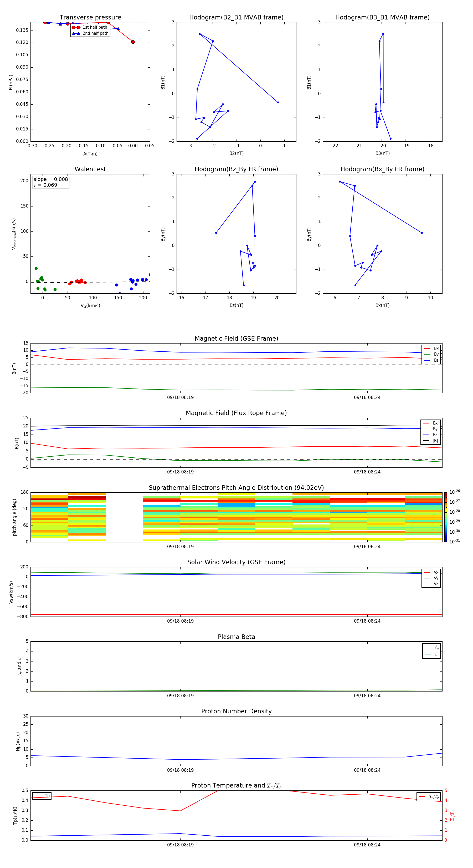Click '09/18 08:19' under GSE magnetic field plot
The height and width of the screenshot is (868, 473).
coord(181,398)
